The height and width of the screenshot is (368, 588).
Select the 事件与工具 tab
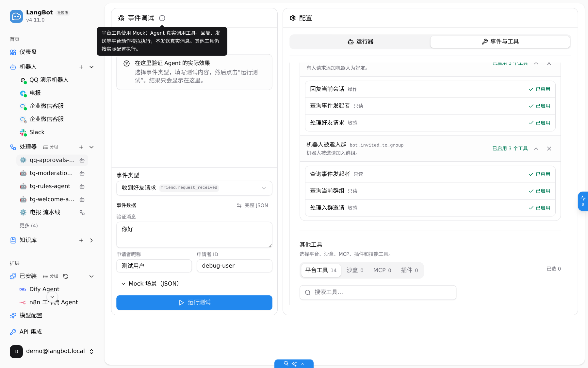click(500, 42)
